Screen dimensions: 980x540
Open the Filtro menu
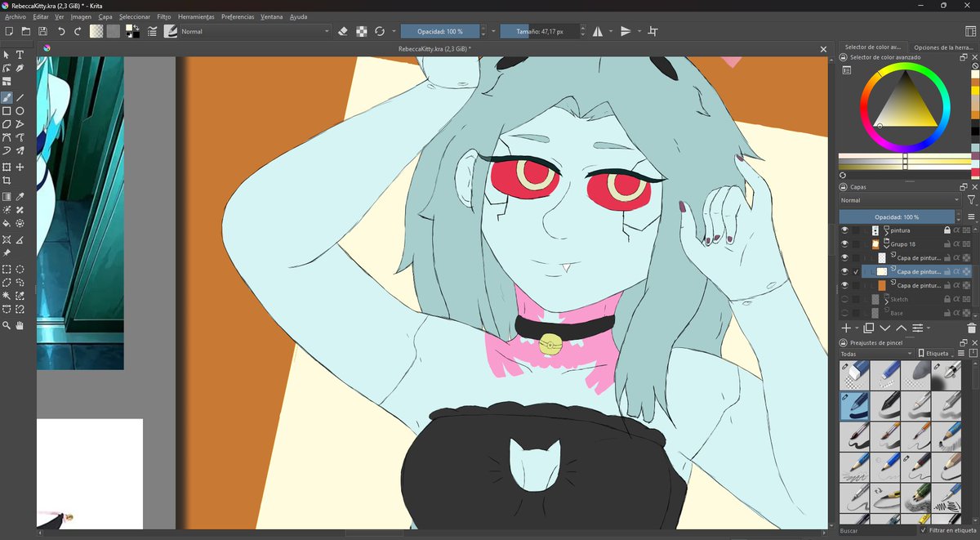(164, 16)
